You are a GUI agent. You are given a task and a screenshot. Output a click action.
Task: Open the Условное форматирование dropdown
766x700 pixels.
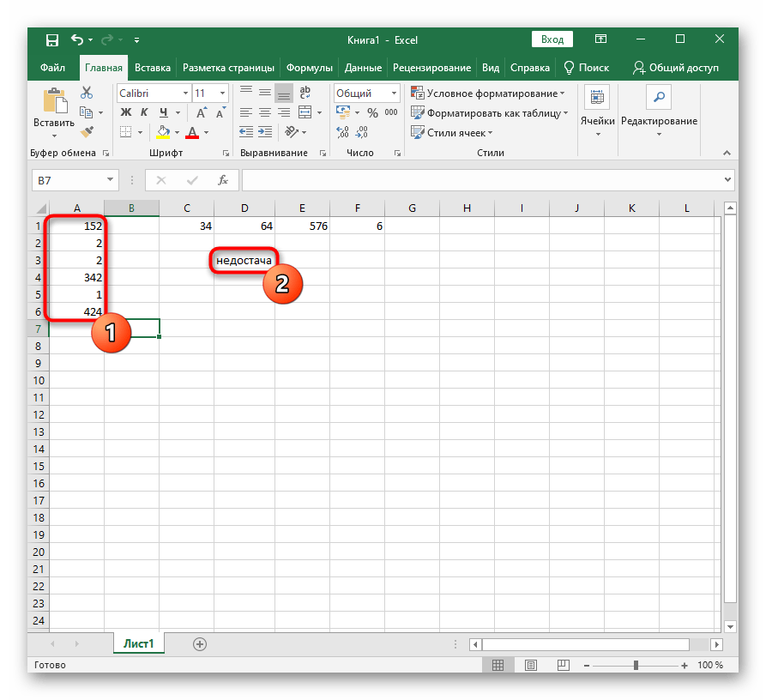[x=487, y=94]
